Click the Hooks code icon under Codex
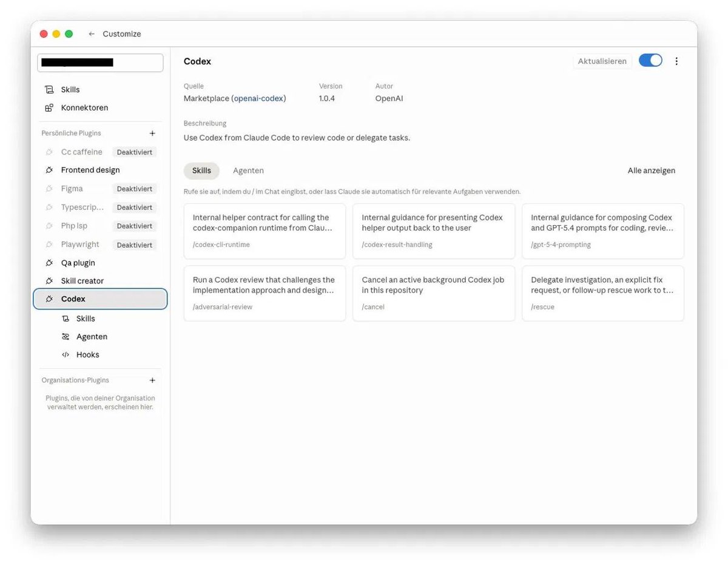This screenshot has width=728, height=565. point(66,355)
